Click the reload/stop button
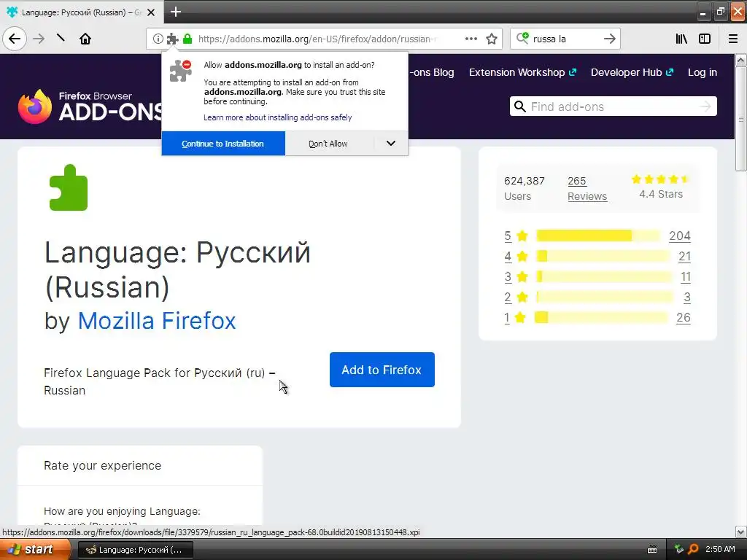This screenshot has height=560, width=747. (61, 38)
